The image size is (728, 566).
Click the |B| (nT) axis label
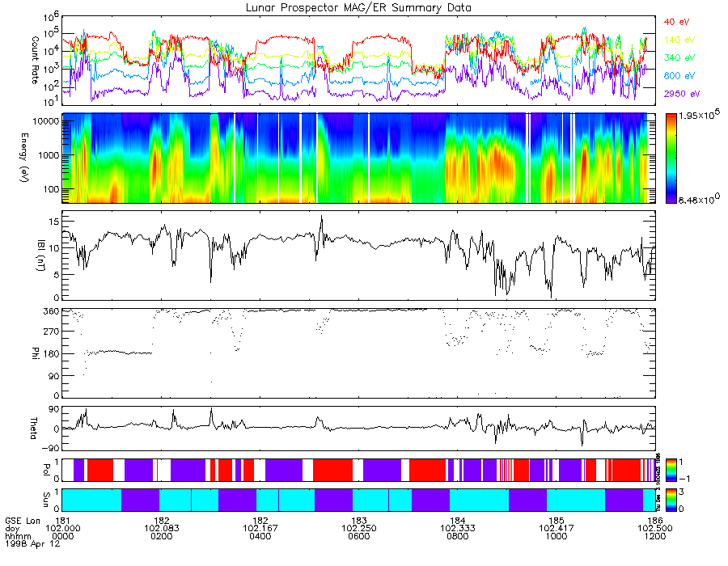coord(41,255)
